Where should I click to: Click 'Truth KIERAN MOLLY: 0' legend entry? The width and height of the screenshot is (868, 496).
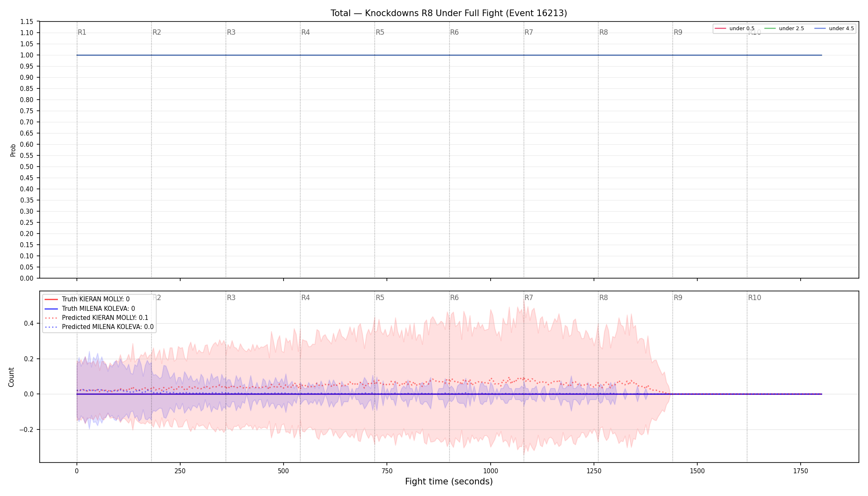(87, 299)
